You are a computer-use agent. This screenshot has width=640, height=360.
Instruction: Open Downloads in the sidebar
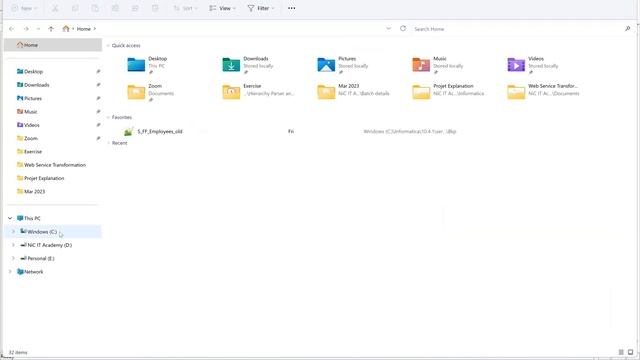(x=36, y=85)
